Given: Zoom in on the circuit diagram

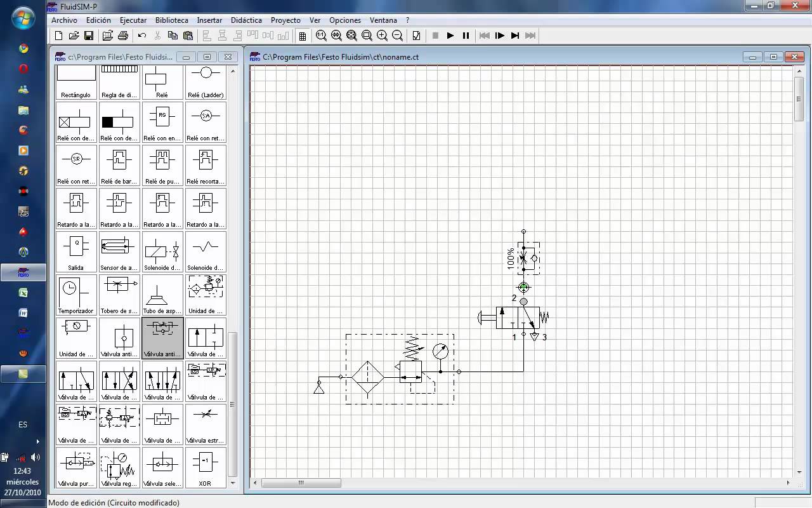Looking at the screenshot, I should pos(381,36).
